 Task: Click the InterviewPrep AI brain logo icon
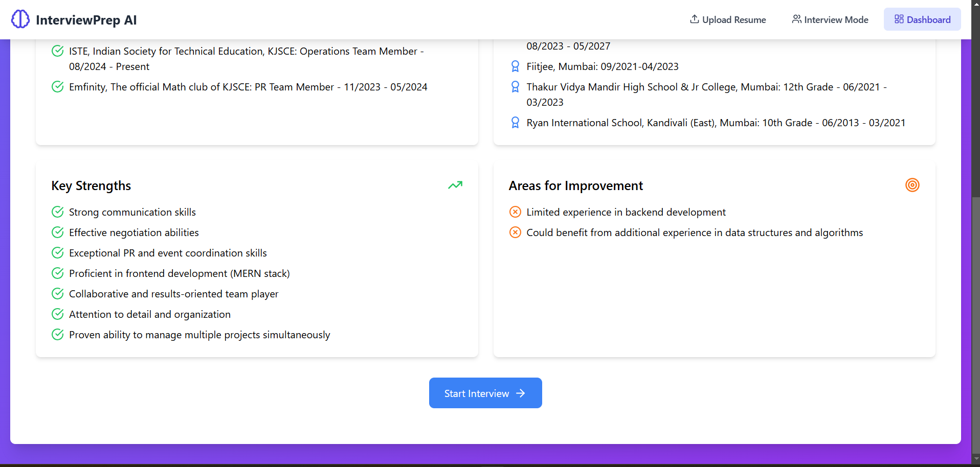[x=20, y=19]
